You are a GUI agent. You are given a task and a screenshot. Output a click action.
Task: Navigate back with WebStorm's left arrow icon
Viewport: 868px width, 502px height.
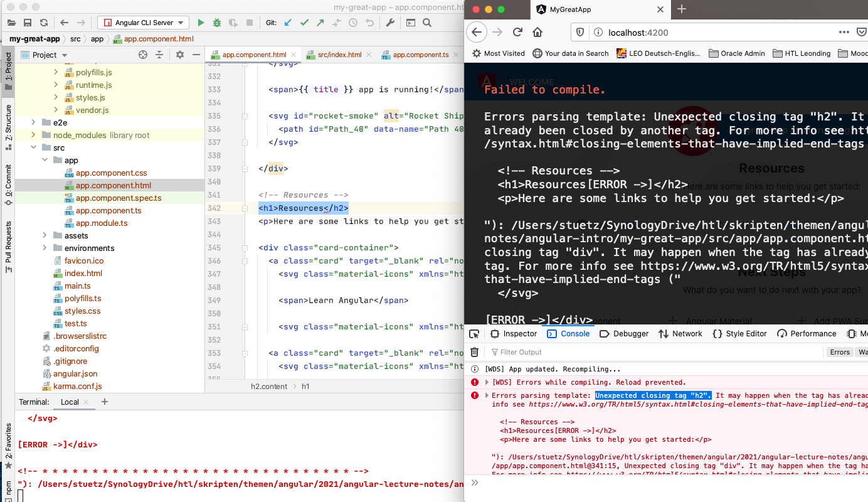point(65,23)
